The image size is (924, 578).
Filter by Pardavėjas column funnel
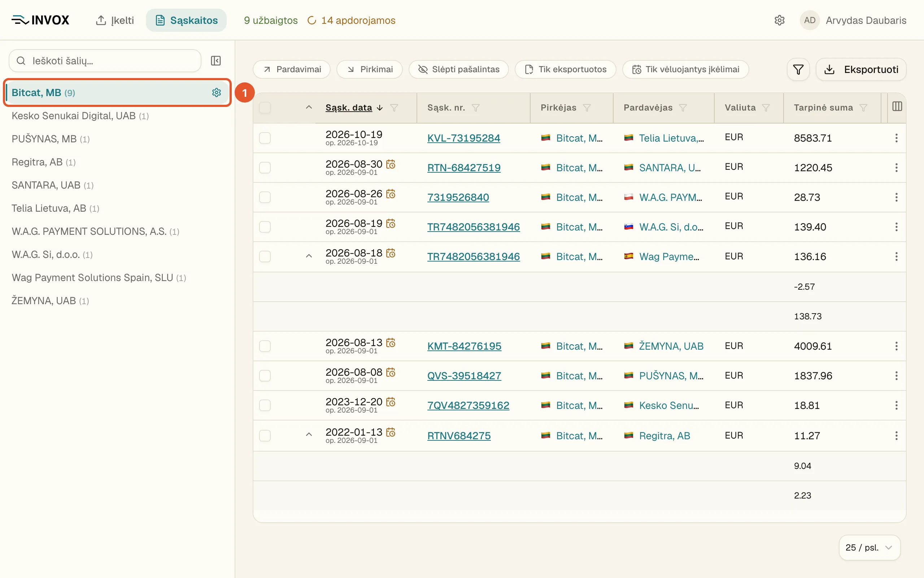(683, 108)
